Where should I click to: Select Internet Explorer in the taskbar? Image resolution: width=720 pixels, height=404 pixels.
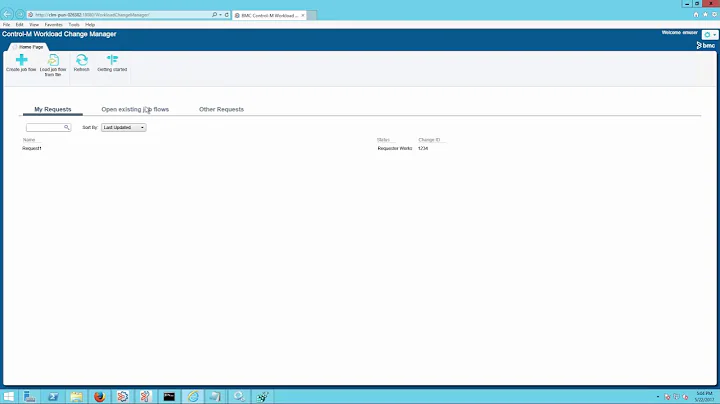(193, 397)
